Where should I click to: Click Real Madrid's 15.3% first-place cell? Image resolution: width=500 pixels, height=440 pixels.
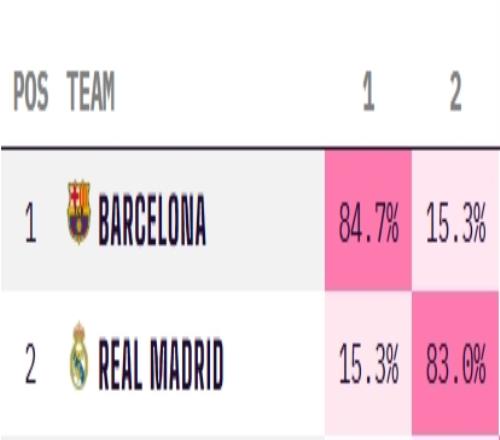tap(368, 363)
